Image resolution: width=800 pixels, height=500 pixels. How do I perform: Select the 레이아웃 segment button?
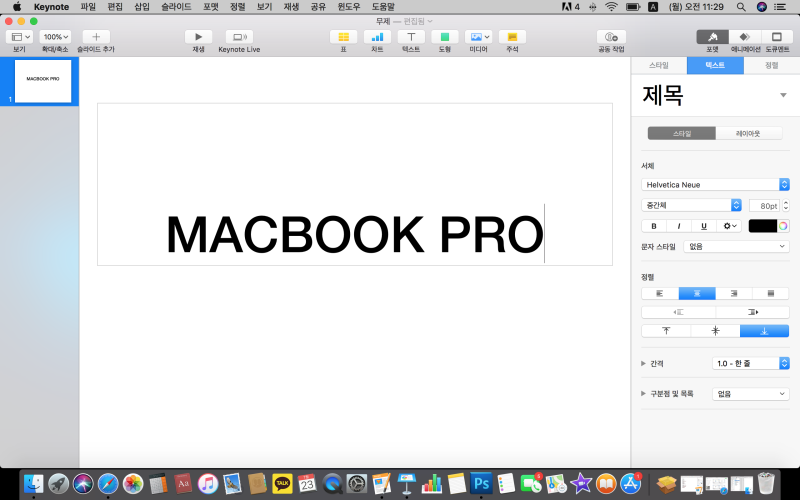click(748, 134)
